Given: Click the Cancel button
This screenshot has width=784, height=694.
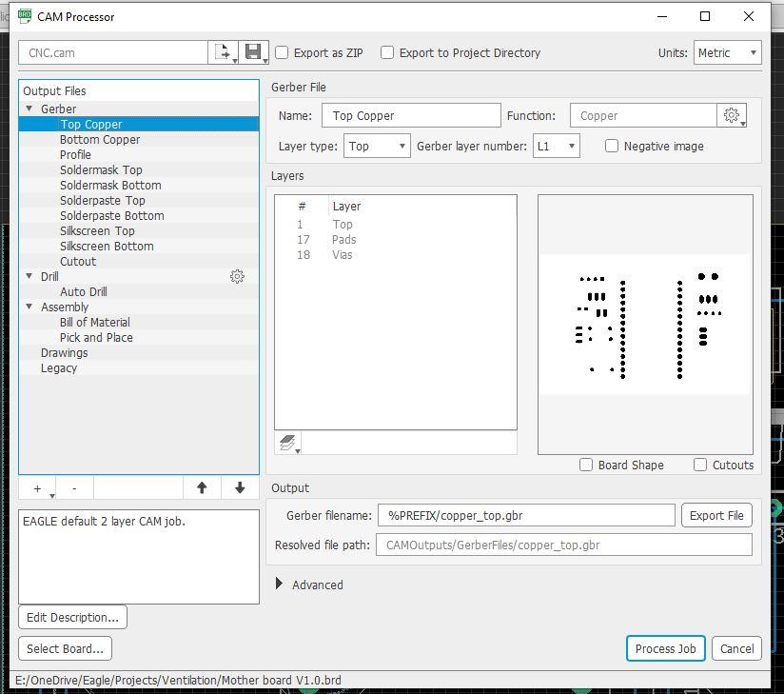Looking at the screenshot, I should tap(736, 648).
